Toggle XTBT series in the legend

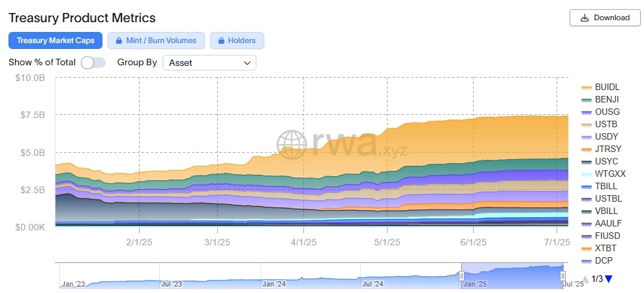tap(599, 248)
